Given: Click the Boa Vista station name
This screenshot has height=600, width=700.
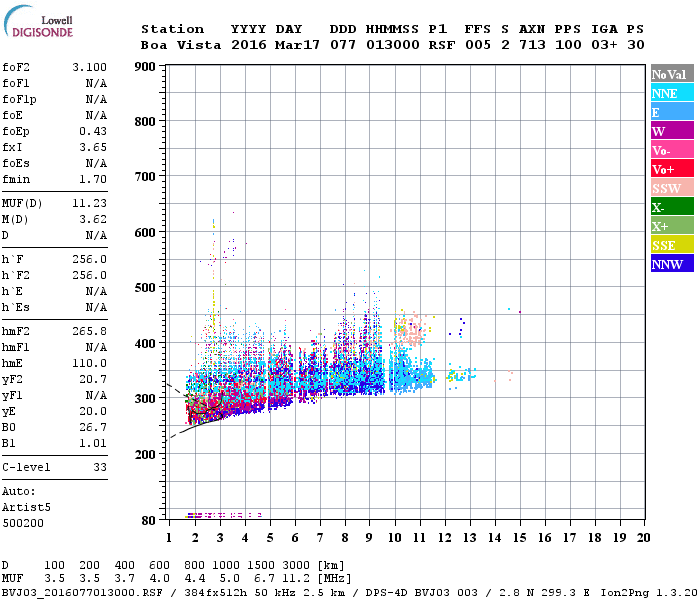Looking at the screenshot, I should (x=181, y=45).
